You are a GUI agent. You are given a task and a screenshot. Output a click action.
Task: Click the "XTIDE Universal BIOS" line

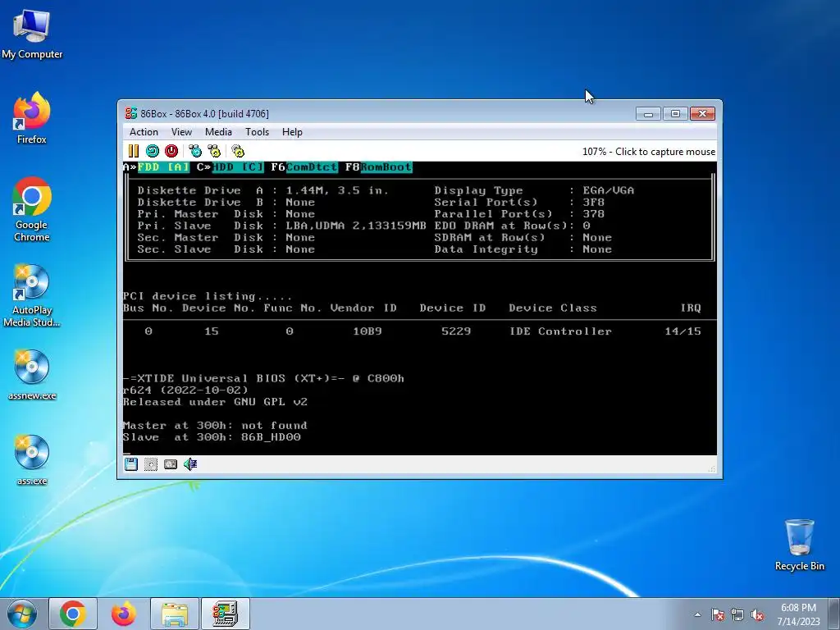(x=263, y=378)
